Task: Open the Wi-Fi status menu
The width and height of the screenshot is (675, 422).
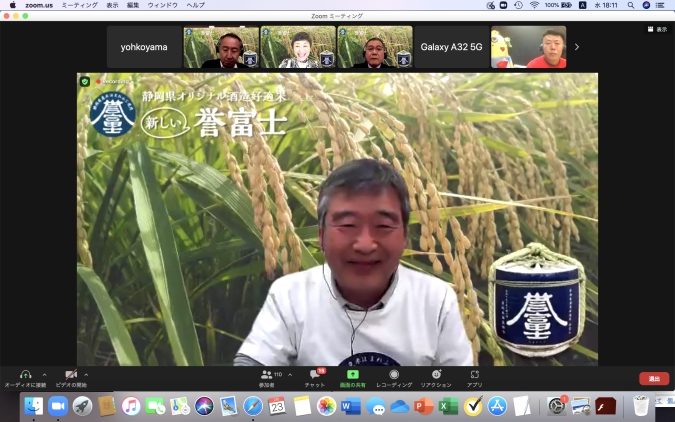Action: pos(534,5)
